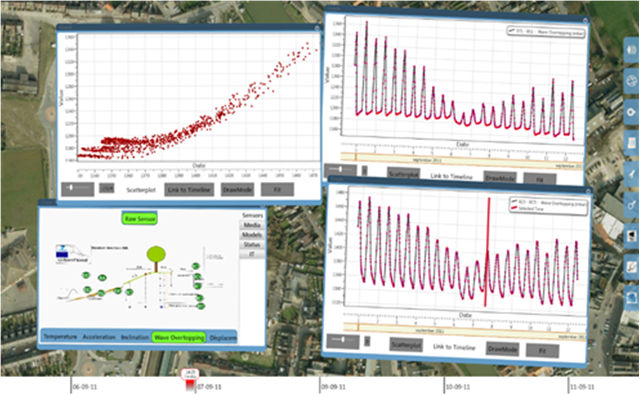The height and width of the screenshot is (395, 640).
Task: Click the top speaker-like sidebar icon
Action: pyautogui.click(x=631, y=50)
